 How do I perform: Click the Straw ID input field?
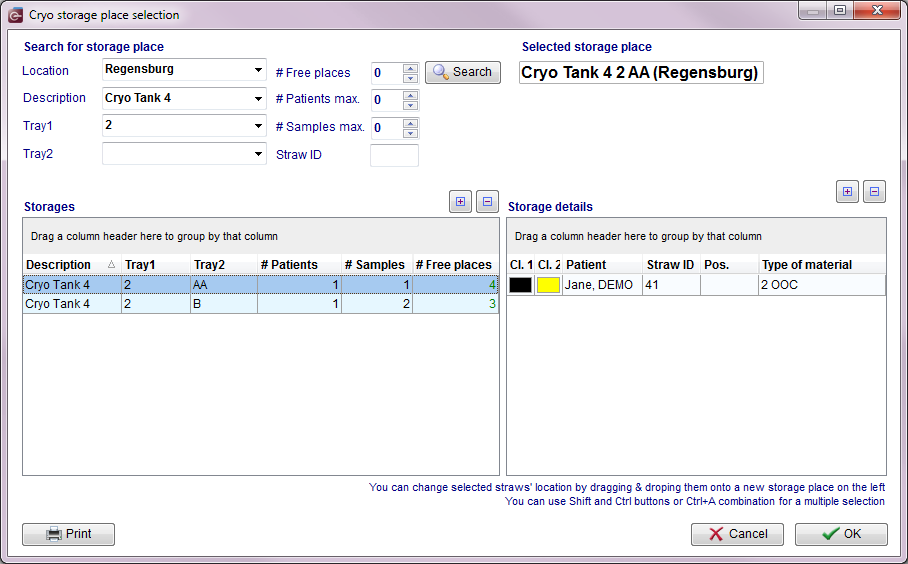[x=394, y=155]
